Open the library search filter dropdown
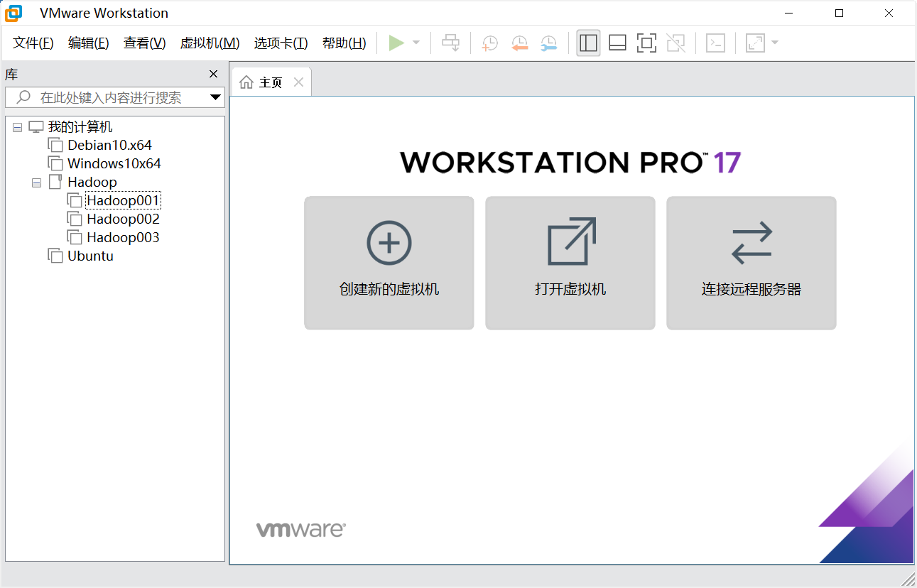 [x=216, y=97]
